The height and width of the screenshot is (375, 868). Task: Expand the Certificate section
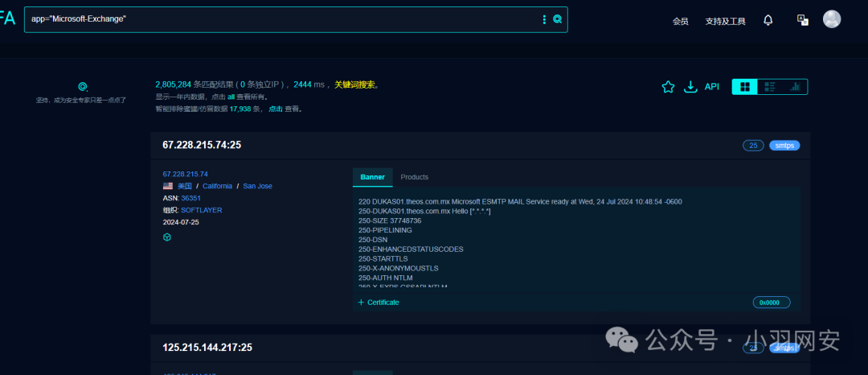click(x=379, y=303)
